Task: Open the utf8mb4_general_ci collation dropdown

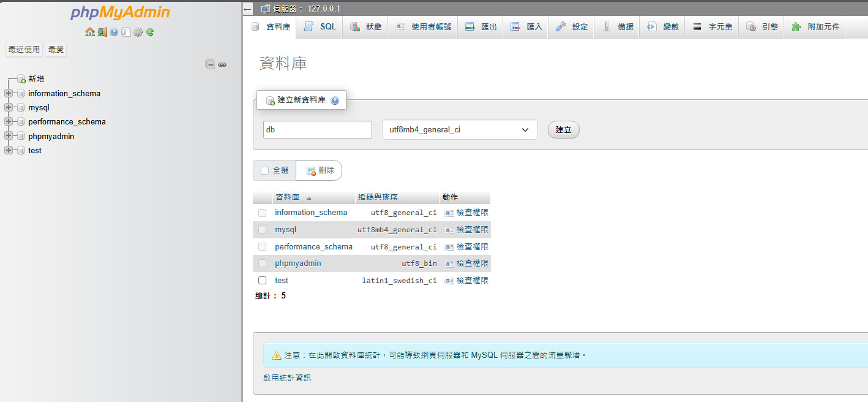Action: tap(460, 130)
